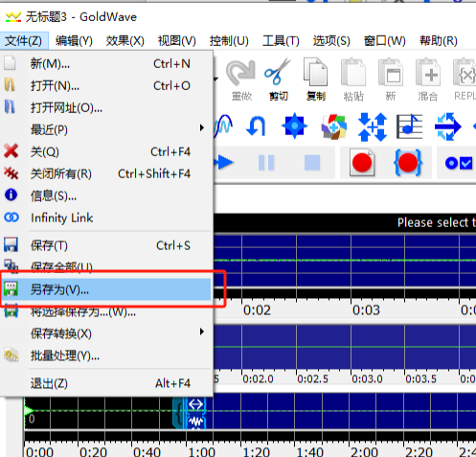
Task: Select Infinity Link menu entry
Action: [106, 217]
